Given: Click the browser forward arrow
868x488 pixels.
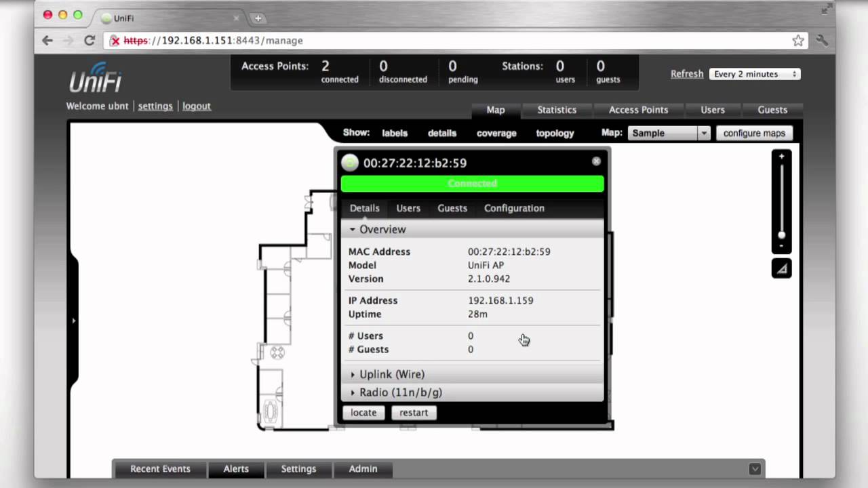Looking at the screenshot, I should (x=68, y=41).
